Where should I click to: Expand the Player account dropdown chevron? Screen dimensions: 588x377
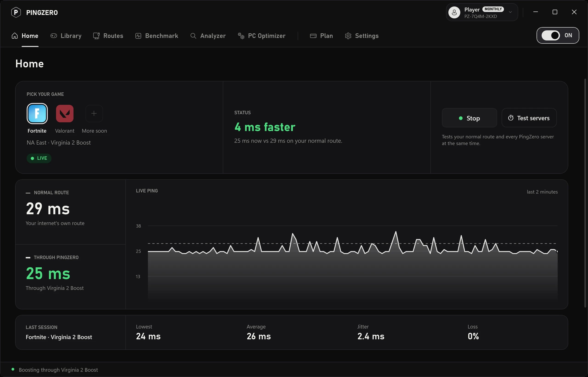[x=510, y=12]
